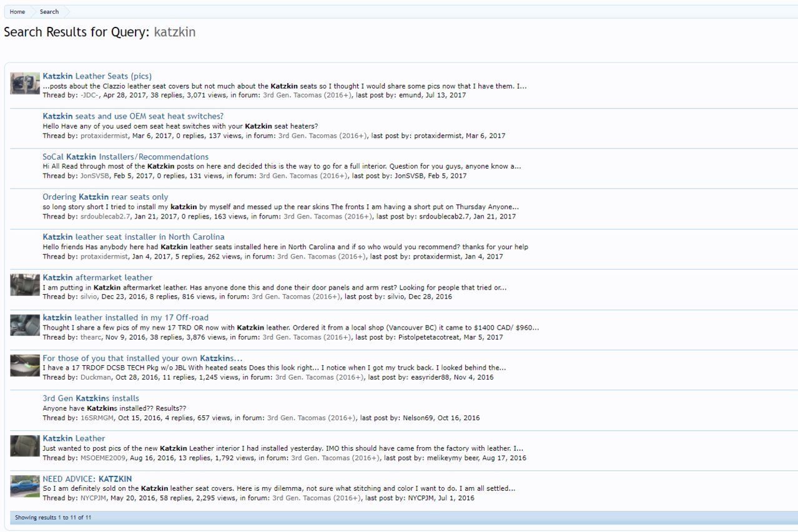Open 'SoCal Katzkin Installers/Recommendations' thread
Screen dimensions: 798x532
pos(126,157)
